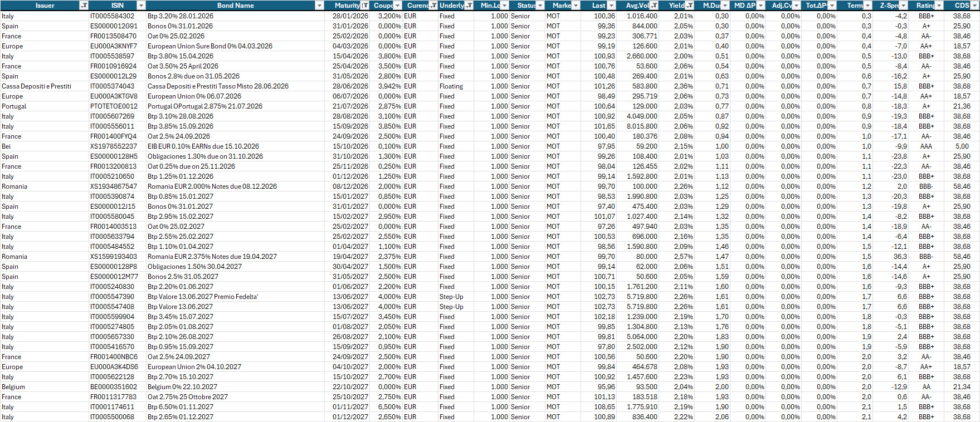Open the Rating column dropdown arrow

coord(939,6)
